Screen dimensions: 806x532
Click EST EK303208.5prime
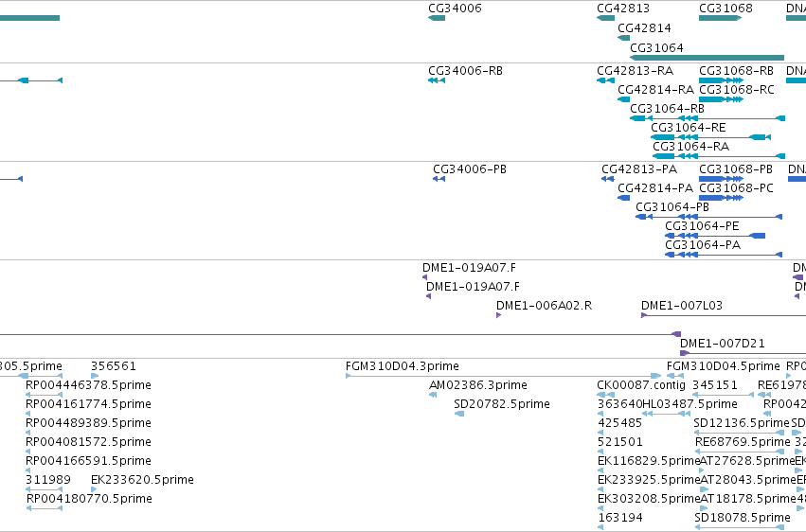click(649, 500)
